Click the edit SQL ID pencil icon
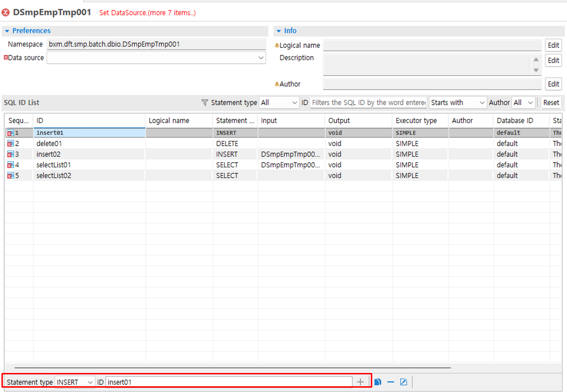The image size is (567, 392). click(404, 382)
